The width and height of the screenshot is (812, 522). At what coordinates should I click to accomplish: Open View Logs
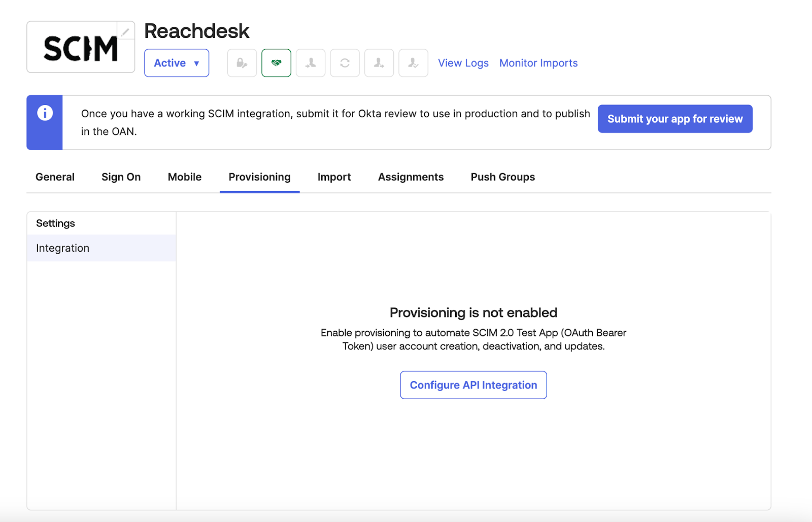coord(463,62)
